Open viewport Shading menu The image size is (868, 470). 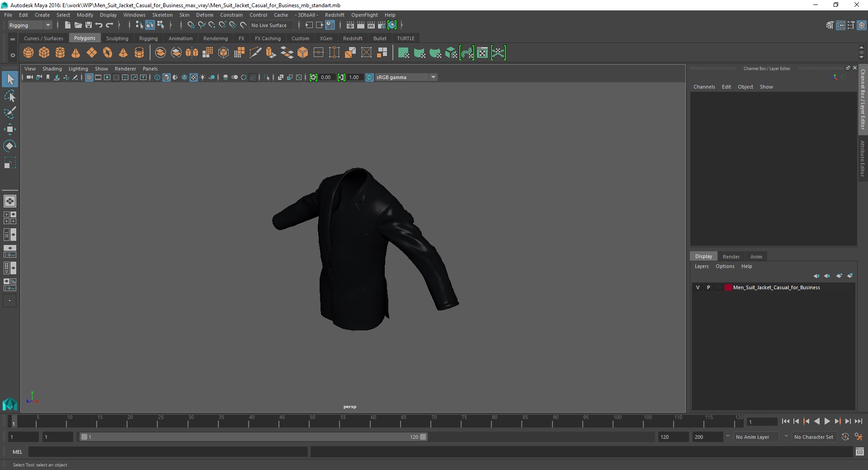(52, 69)
